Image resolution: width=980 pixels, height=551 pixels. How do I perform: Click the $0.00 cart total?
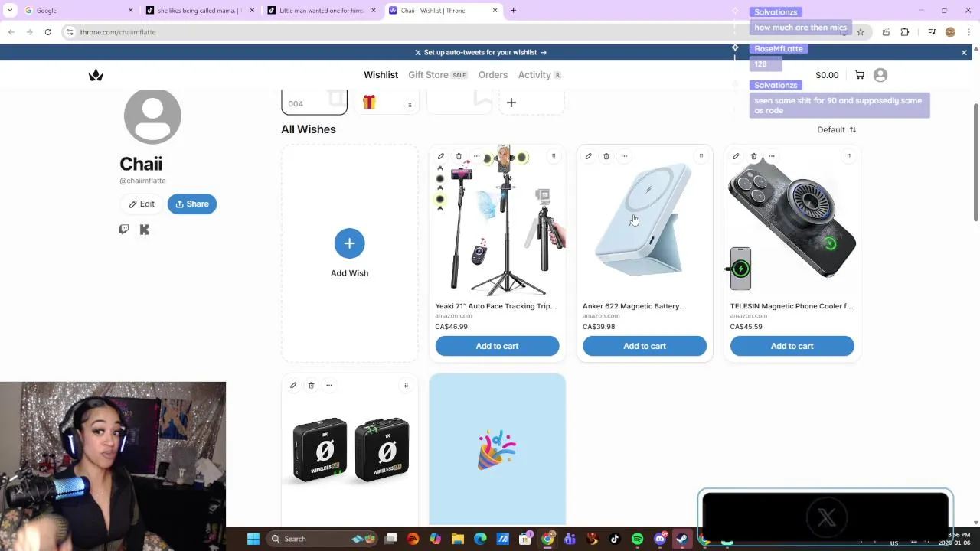click(827, 75)
